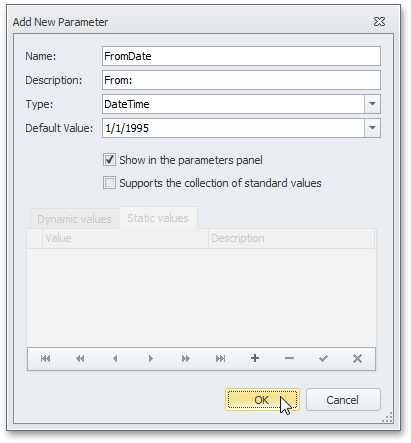Go to first record in navigator

tap(45, 359)
